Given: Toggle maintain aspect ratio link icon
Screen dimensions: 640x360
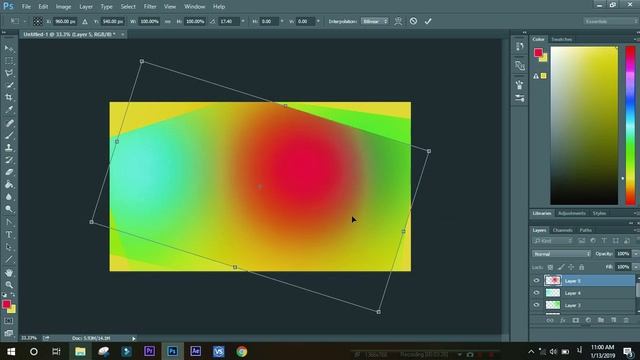Looking at the screenshot, I should pyautogui.click(x=168, y=21).
